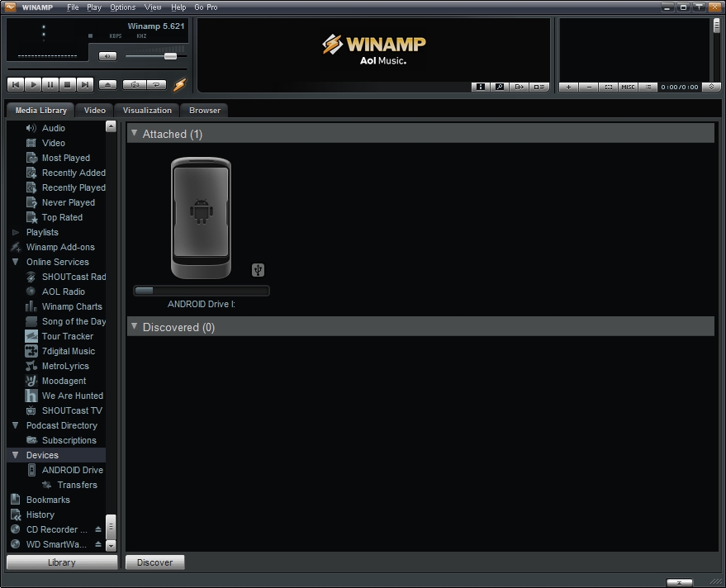Click the playlist expand/collapse arrows button
Screen dimensions: 726x588
(x=712, y=87)
